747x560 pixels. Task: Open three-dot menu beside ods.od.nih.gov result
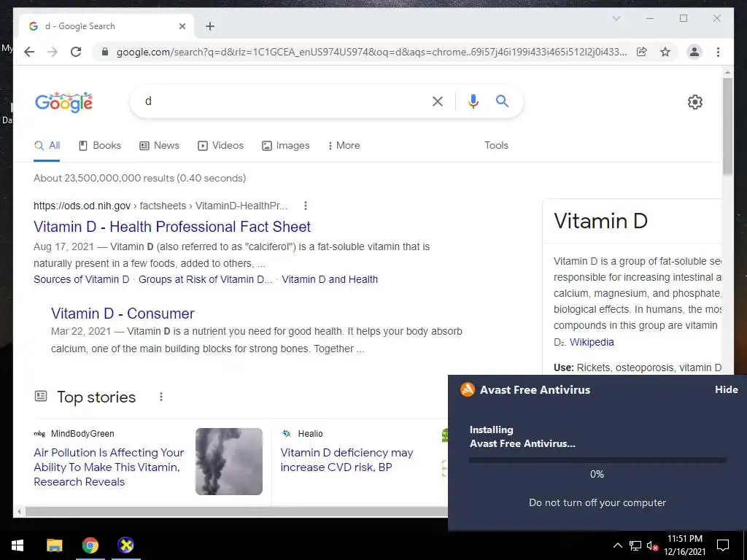[x=306, y=206]
